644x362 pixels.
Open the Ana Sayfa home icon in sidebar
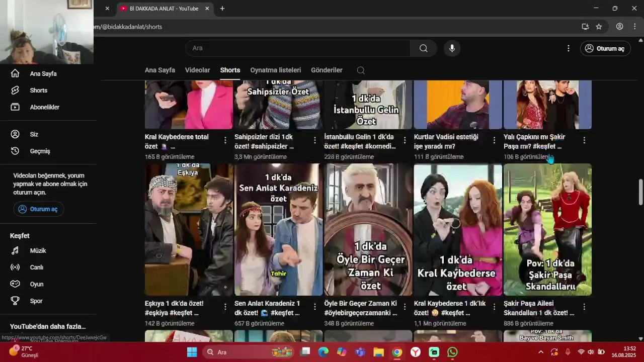[15, 73]
